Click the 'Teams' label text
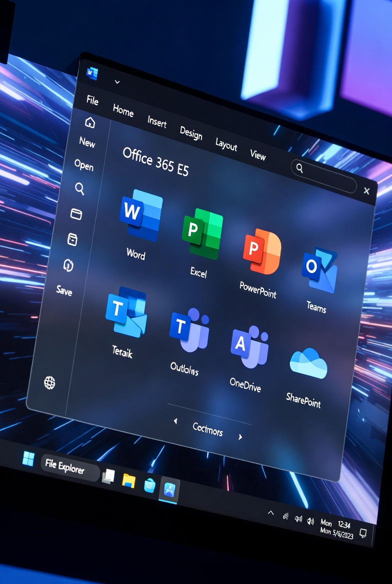The width and height of the screenshot is (392, 584). point(316,307)
